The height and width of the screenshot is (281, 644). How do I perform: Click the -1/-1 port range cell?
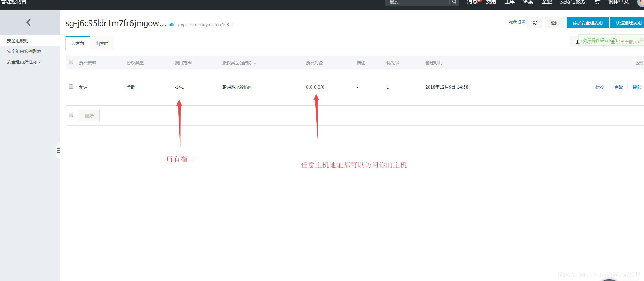pyautogui.click(x=179, y=87)
